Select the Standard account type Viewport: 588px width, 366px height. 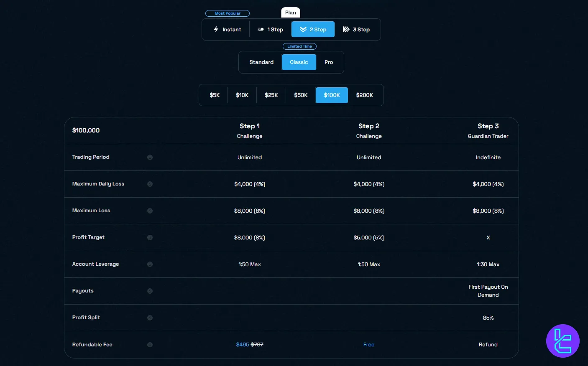[261, 62]
